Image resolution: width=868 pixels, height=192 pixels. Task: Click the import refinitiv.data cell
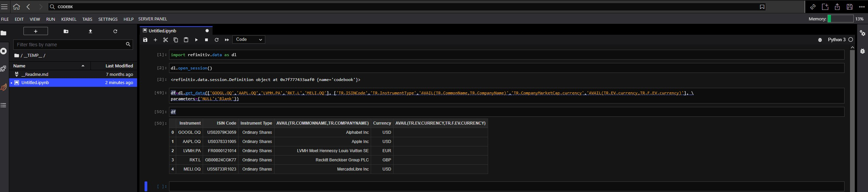(506, 55)
